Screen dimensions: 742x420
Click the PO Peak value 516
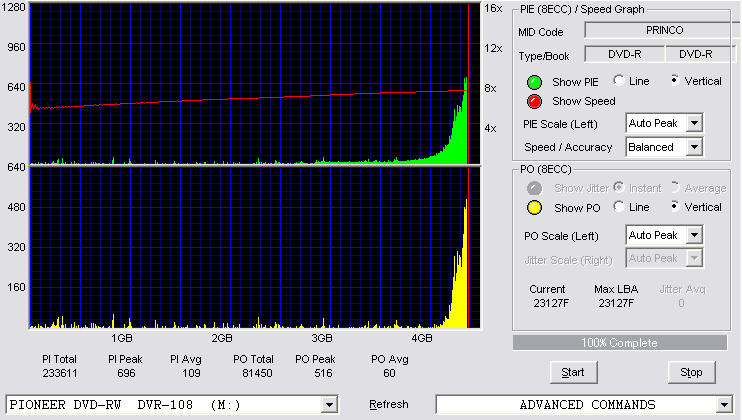[x=323, y=373]
